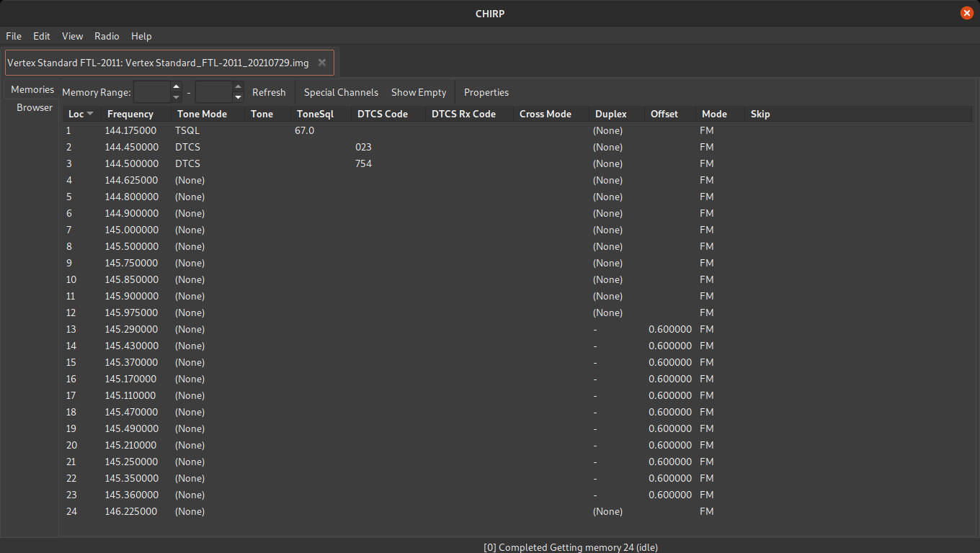Close the Vertex Standard FTL-2011 tab
Image resolution: width=980 pixels, height=553 pixels.
coord(322,63)
